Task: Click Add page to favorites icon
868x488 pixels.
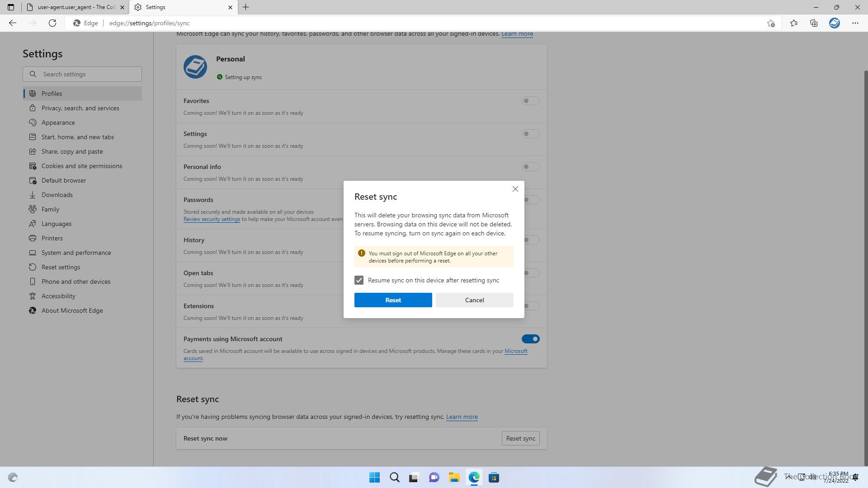Action: tap(771, 23)
